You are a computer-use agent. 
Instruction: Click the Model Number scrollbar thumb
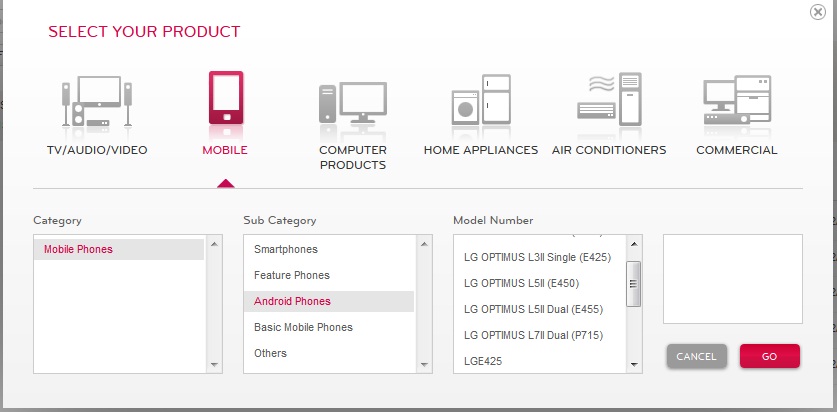point(634,283)
